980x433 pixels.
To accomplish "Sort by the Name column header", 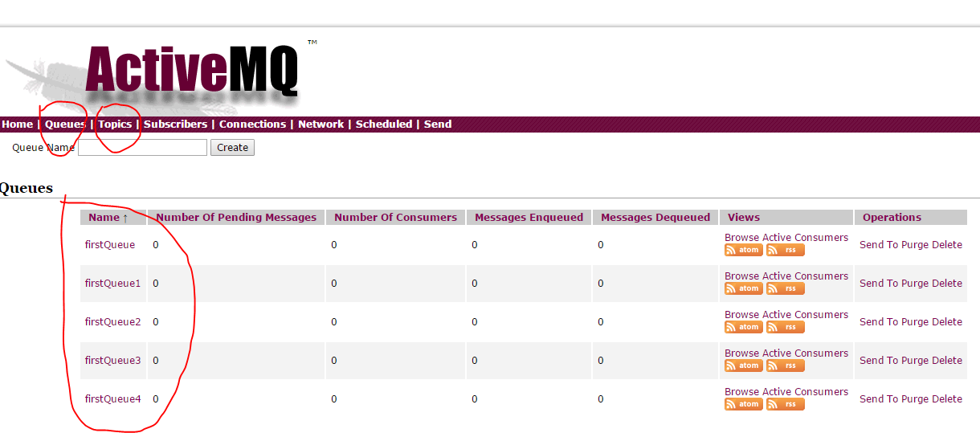I will point(108,218).
